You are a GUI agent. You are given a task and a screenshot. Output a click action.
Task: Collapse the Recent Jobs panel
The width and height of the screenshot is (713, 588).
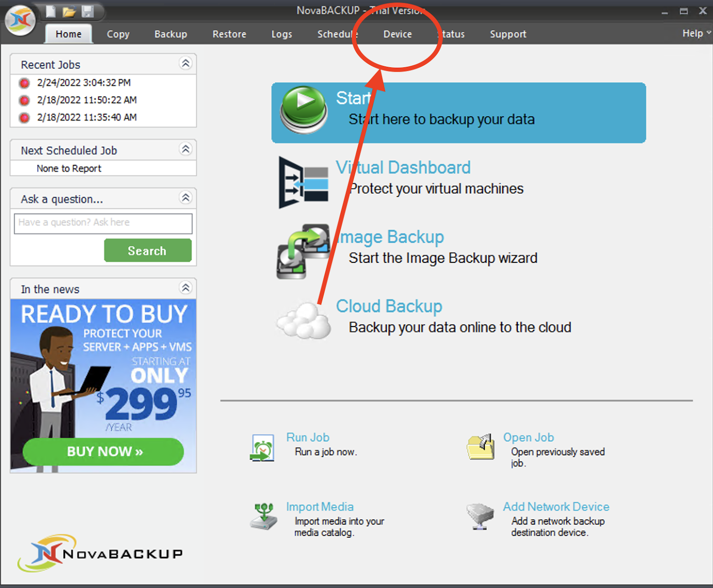click(x=186, y=64)
